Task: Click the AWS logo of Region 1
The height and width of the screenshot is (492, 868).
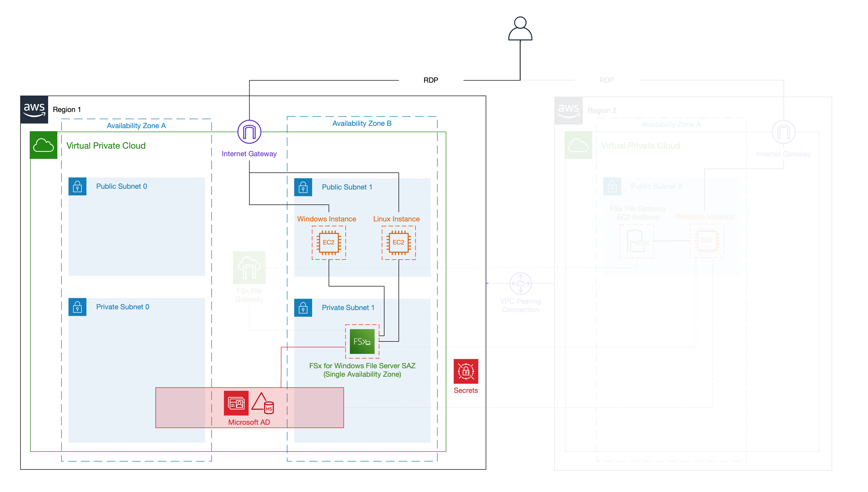Action: pyautogui.click(x=34, y=110)
